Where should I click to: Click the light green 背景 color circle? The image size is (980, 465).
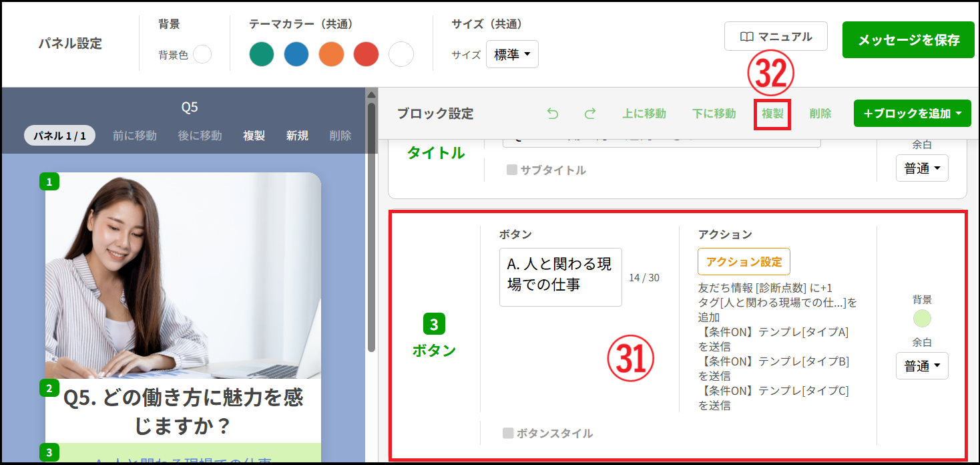(x=922, y=319)
